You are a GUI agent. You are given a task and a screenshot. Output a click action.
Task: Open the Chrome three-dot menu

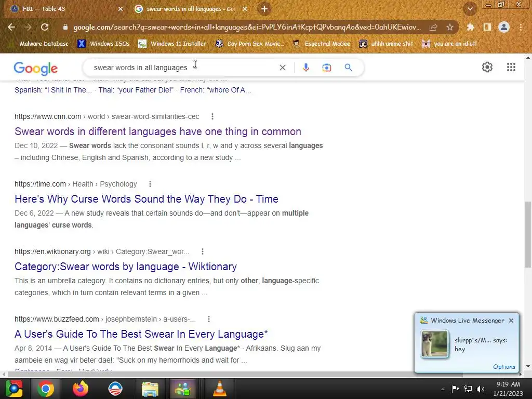521,27
